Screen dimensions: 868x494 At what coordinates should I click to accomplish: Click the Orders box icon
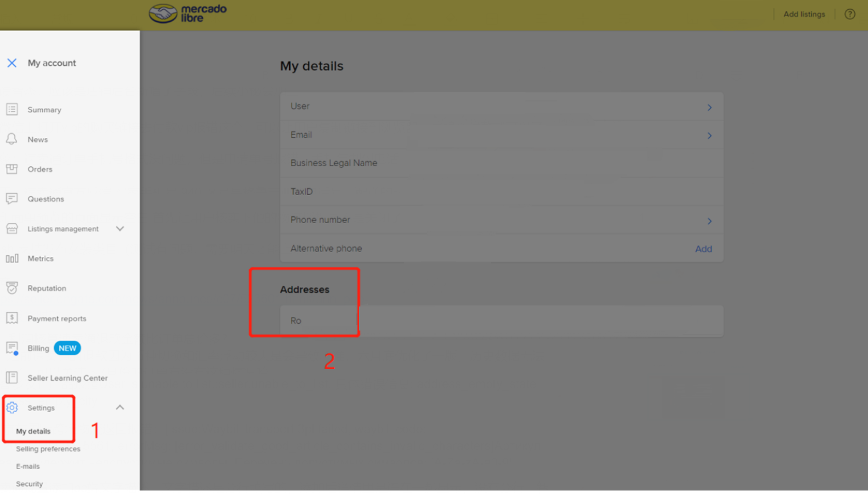pos(12,169)
